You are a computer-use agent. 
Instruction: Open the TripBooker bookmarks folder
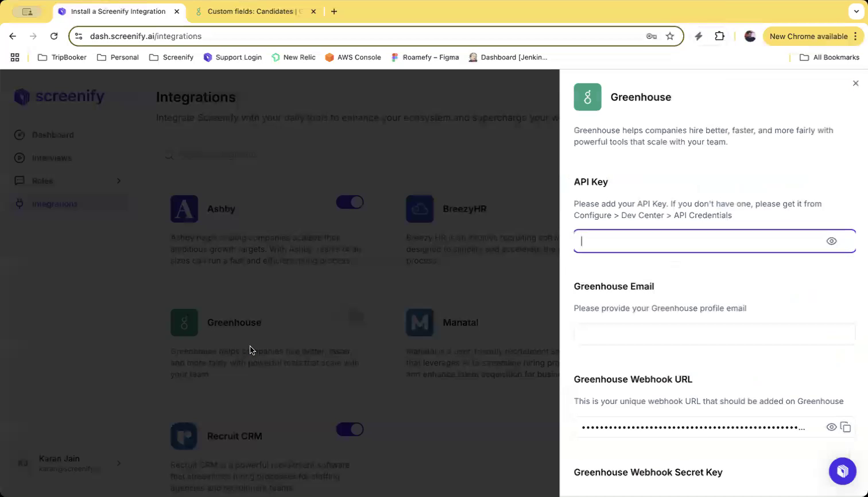click(62, 57)
